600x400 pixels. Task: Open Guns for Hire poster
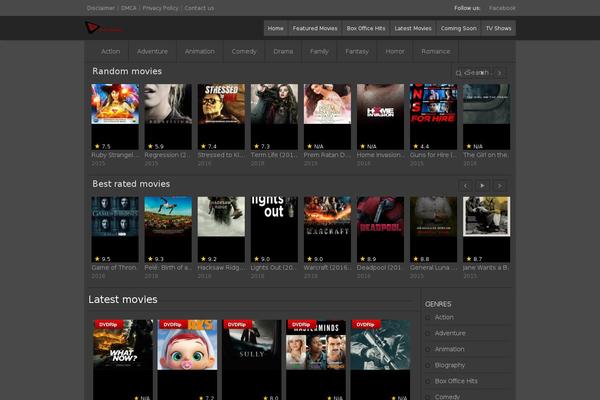[x=434, y=116]
